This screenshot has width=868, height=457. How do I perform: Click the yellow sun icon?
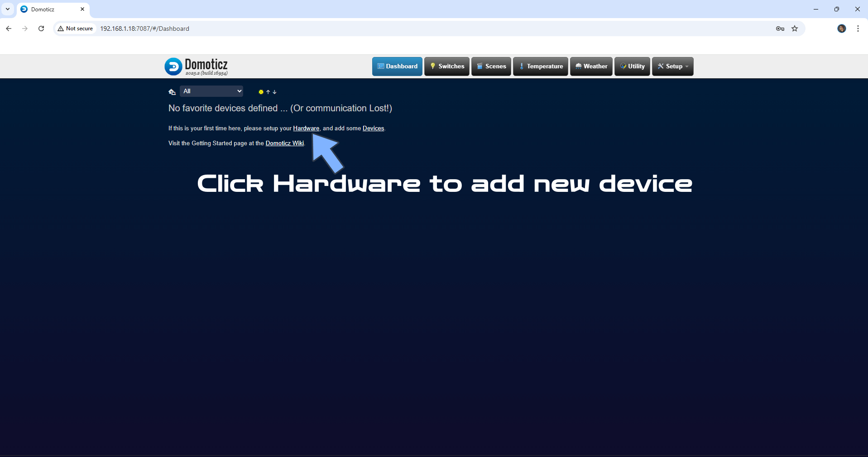[261, 92]
